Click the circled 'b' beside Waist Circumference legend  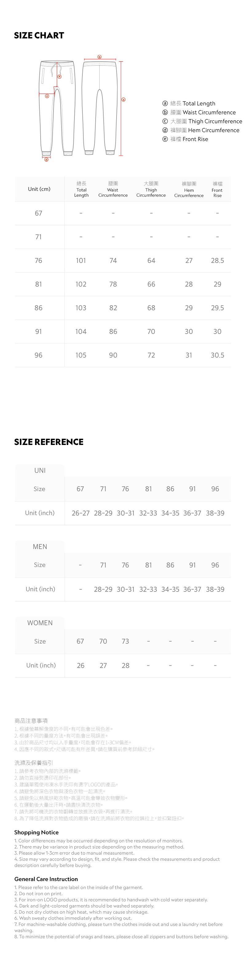165,112
